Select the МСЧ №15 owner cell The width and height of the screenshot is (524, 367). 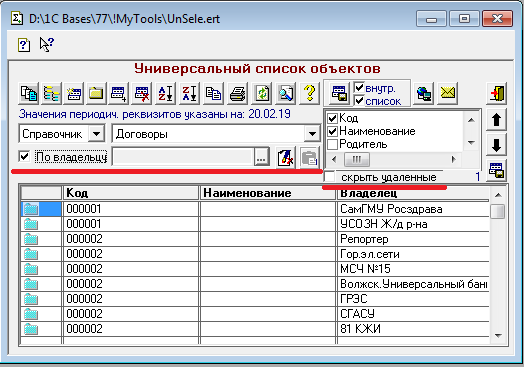pos(413,269)
